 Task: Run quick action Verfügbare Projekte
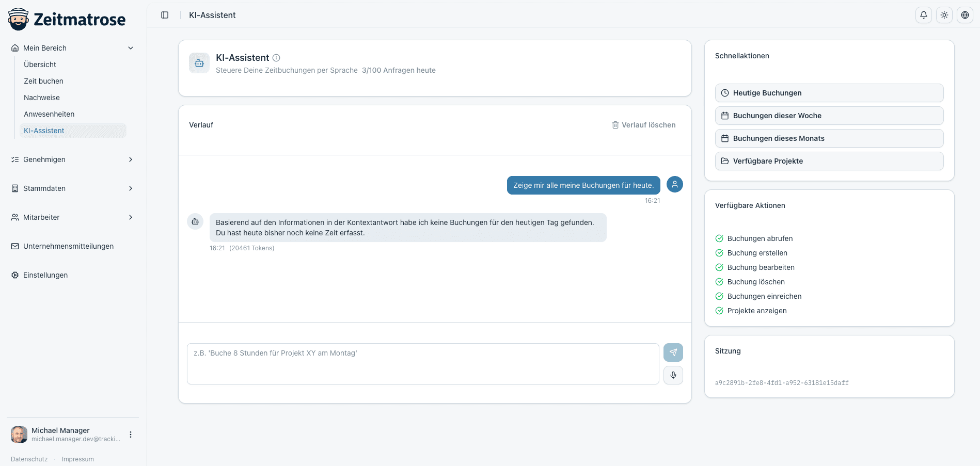(x=829, y=161)
